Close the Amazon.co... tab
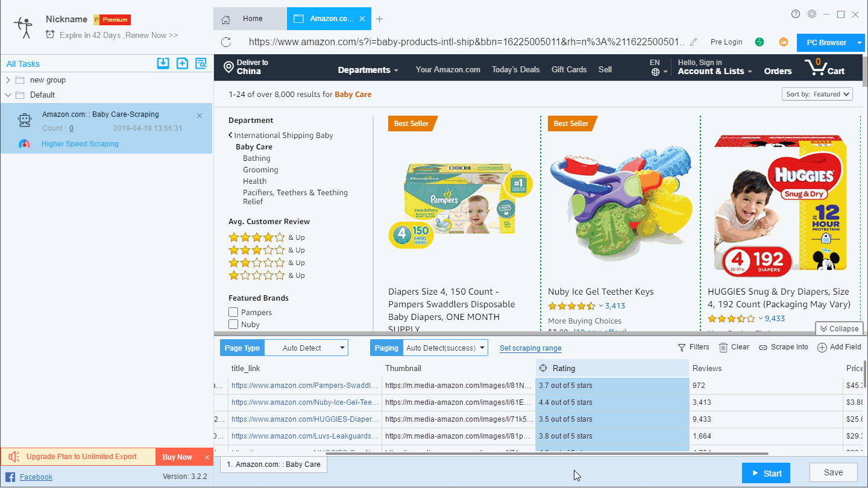The height and width of the screenshot is (488, 868). 362,19
